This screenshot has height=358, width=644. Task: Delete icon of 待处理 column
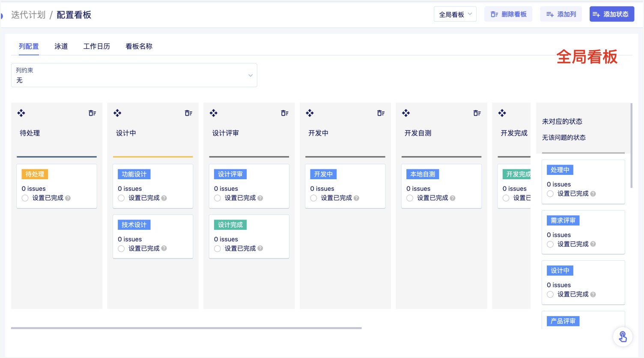(92, 113)
